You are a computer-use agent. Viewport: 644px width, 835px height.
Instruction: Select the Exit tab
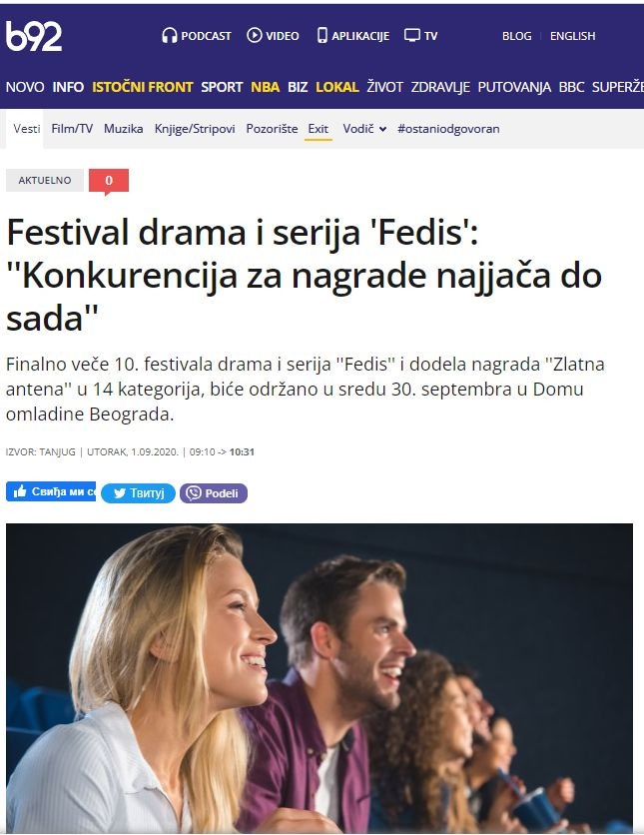pos(319,129)
